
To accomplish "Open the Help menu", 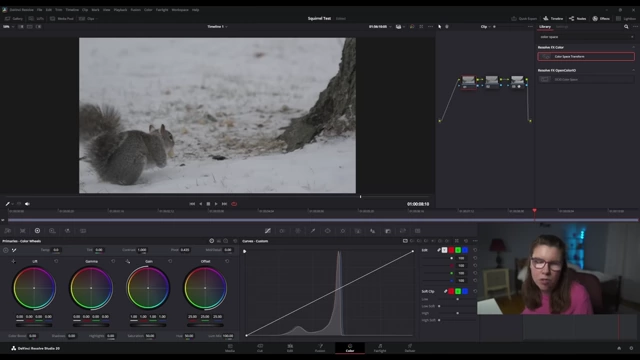I will click(196, 10).
